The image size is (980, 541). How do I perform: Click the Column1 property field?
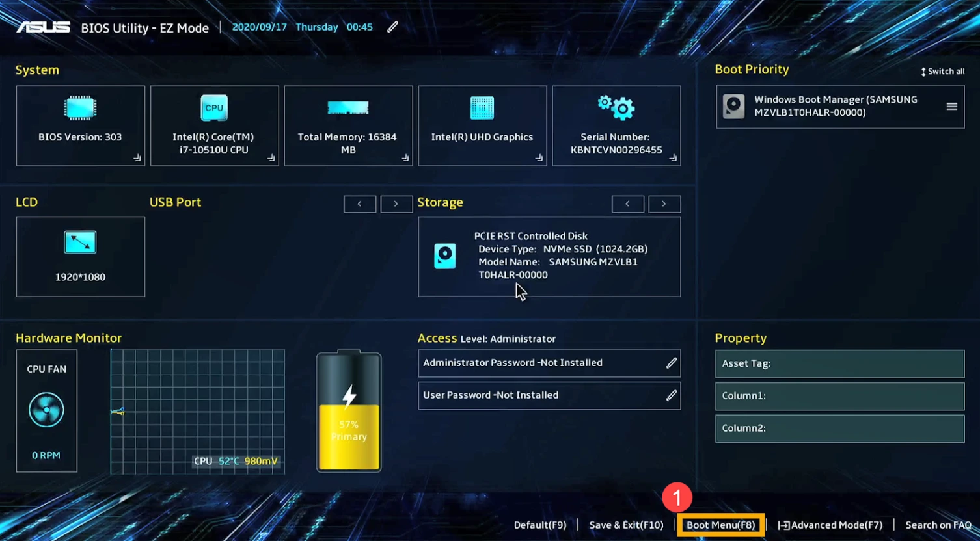point(840,396)
